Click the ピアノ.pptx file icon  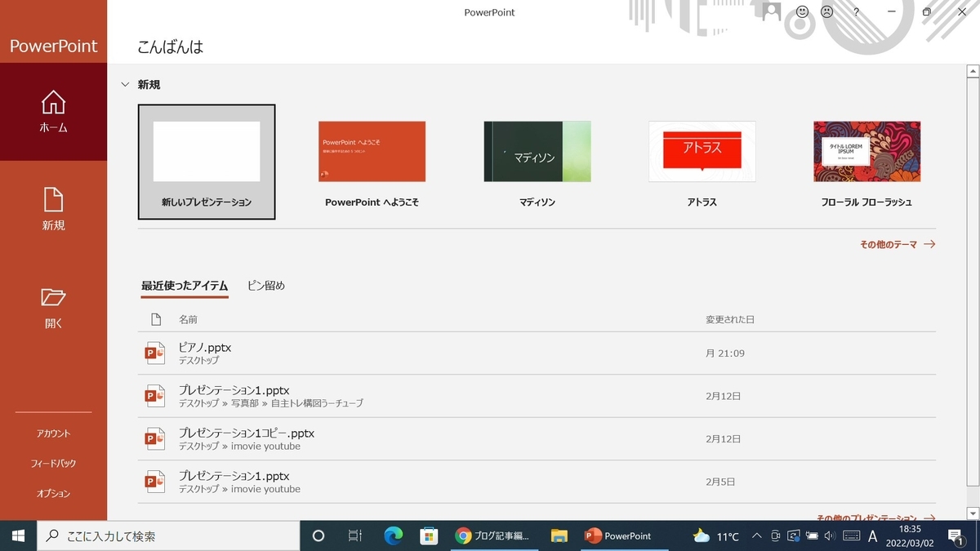coord(154,353)
